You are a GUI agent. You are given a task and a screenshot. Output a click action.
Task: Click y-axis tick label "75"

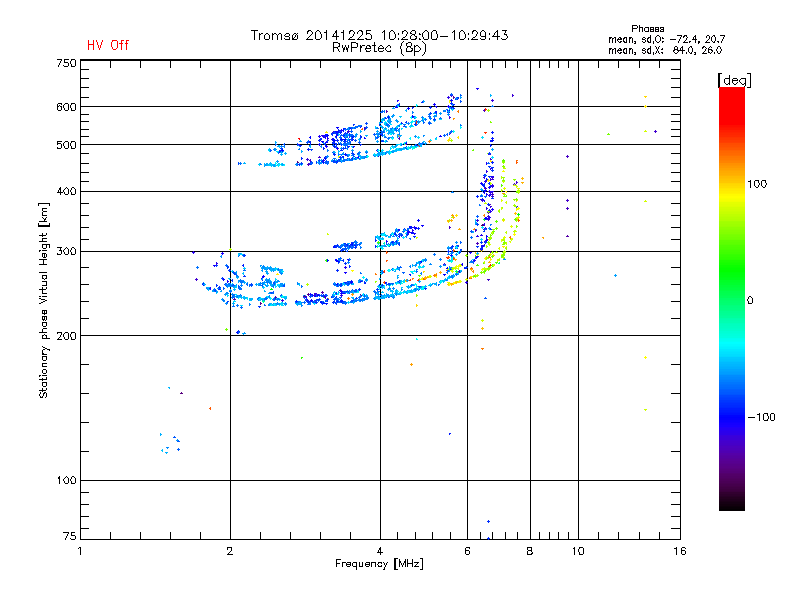[69, 536]
